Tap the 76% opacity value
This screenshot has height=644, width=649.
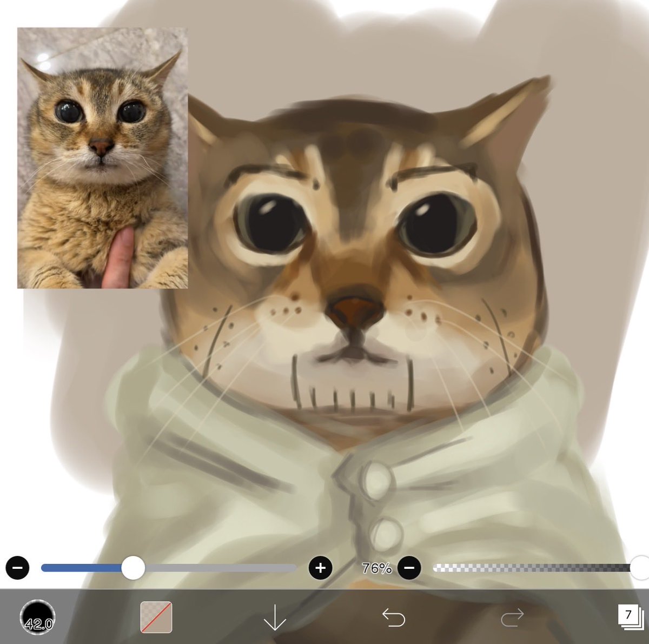click(x=377, y=568)
